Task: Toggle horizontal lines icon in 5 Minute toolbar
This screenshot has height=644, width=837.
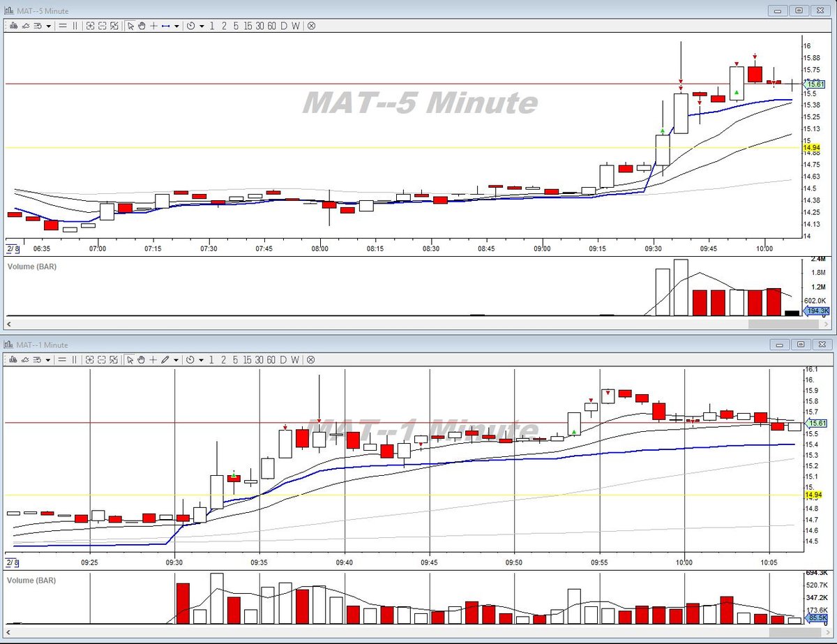Action: (62, 26)
